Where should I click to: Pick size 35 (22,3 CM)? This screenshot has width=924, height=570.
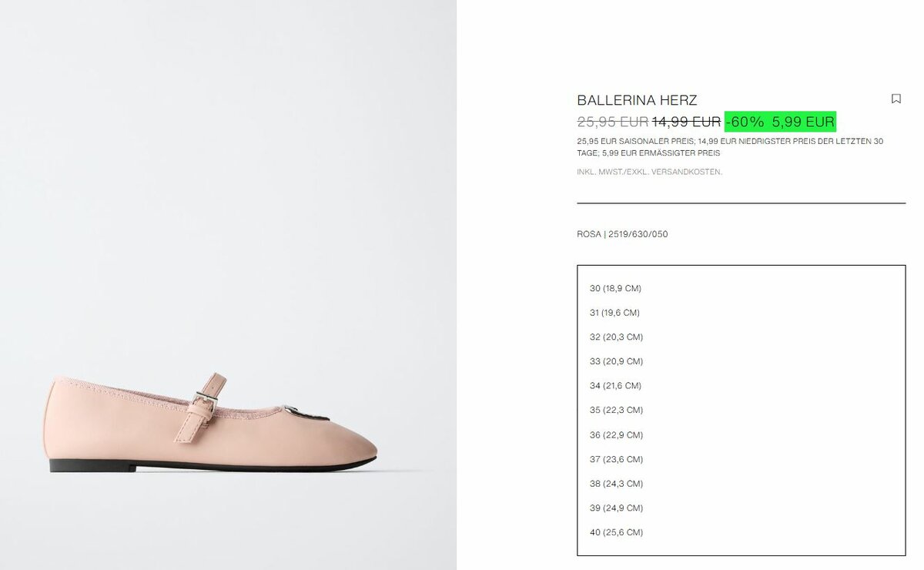pyautogui.click(x=616, y=410)
